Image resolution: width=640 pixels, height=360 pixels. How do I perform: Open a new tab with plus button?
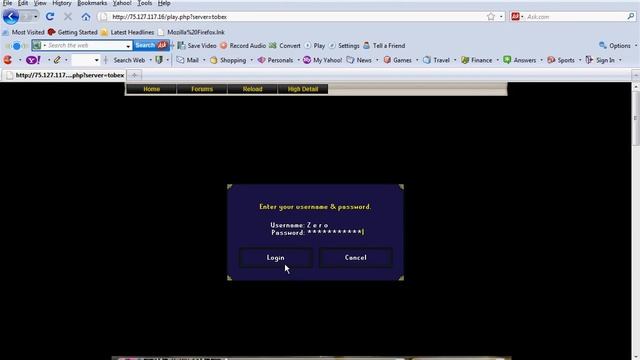click(x=134, y=75)
